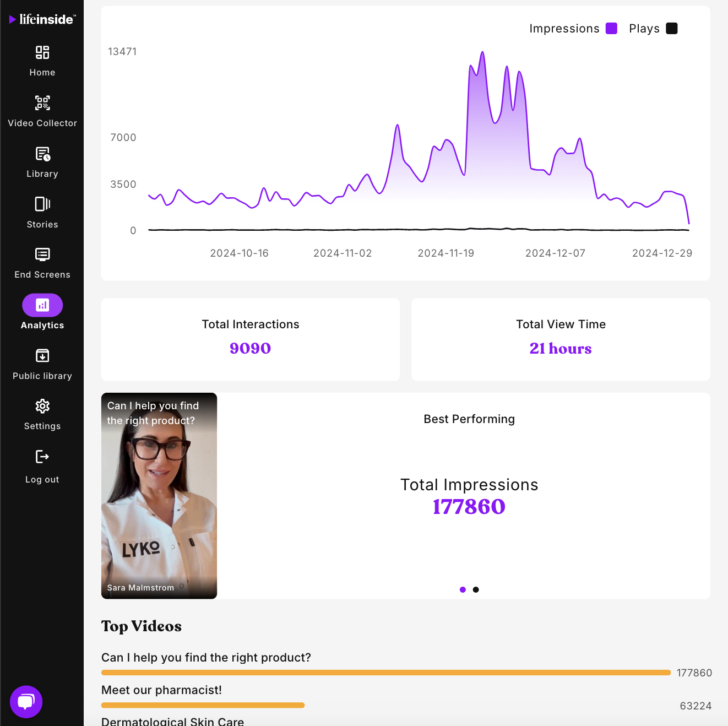The image size is (728, 726).
Task: Open the End Screens icon
Action: pos(42,254)
